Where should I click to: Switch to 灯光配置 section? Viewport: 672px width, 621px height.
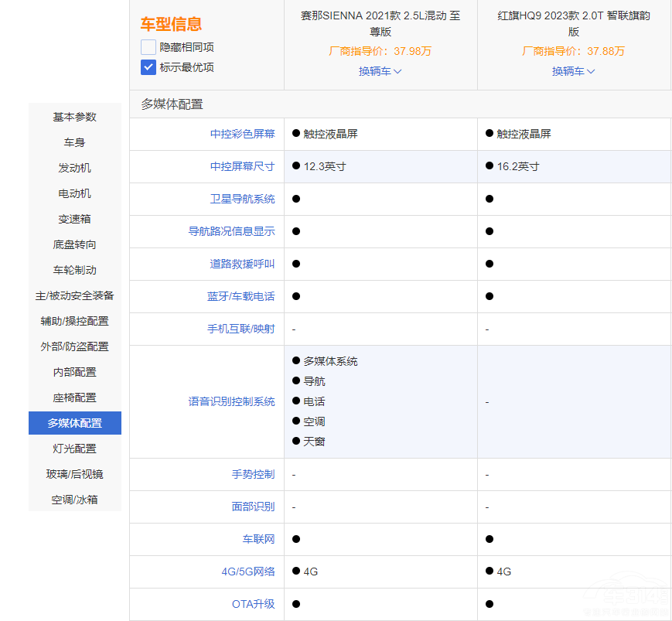[x=75, y=449]
